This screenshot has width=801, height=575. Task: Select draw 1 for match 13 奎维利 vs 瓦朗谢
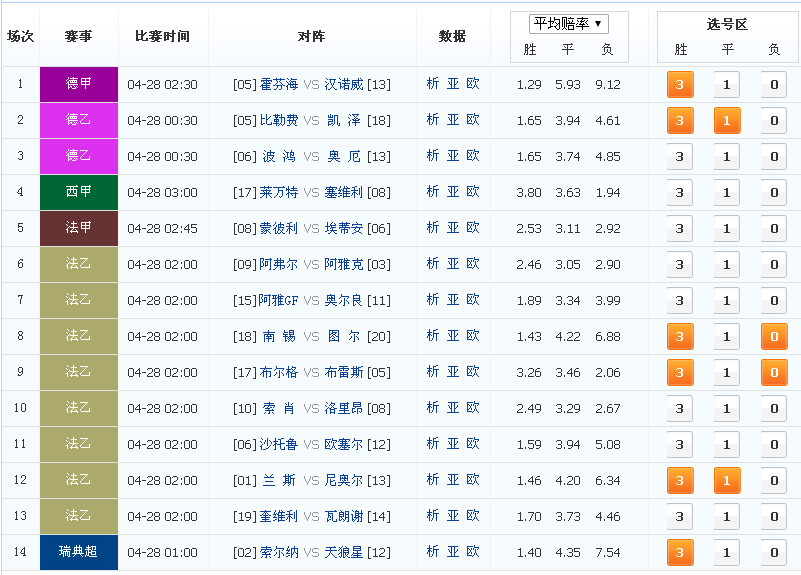tap(727, 516)
